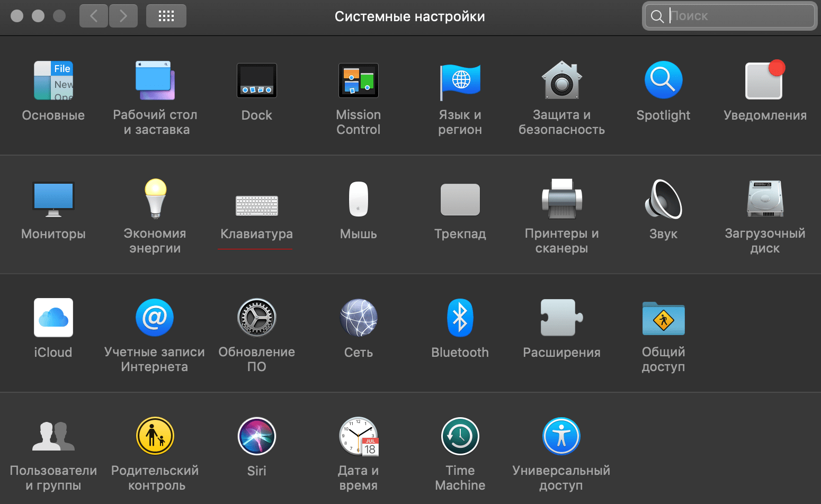Open Mission Control settings

pos(358,80)
